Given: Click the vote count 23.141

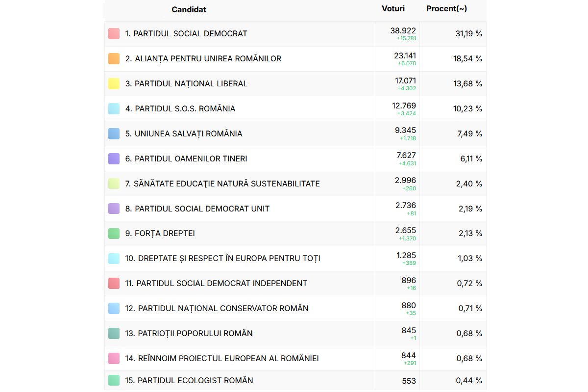Looking at the screenshot, I should click(x=405, y=55).
